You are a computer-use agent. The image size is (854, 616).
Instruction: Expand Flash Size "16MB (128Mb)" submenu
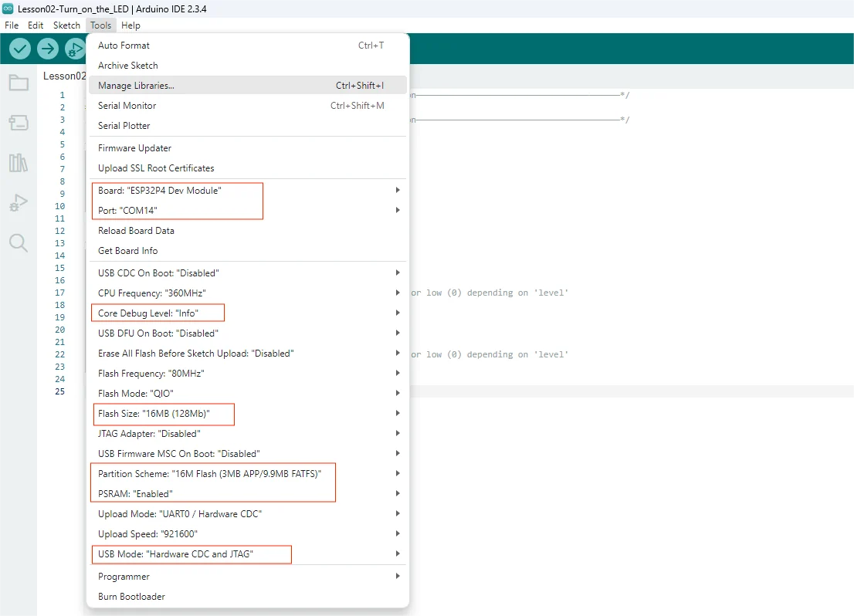pos(248,414)
